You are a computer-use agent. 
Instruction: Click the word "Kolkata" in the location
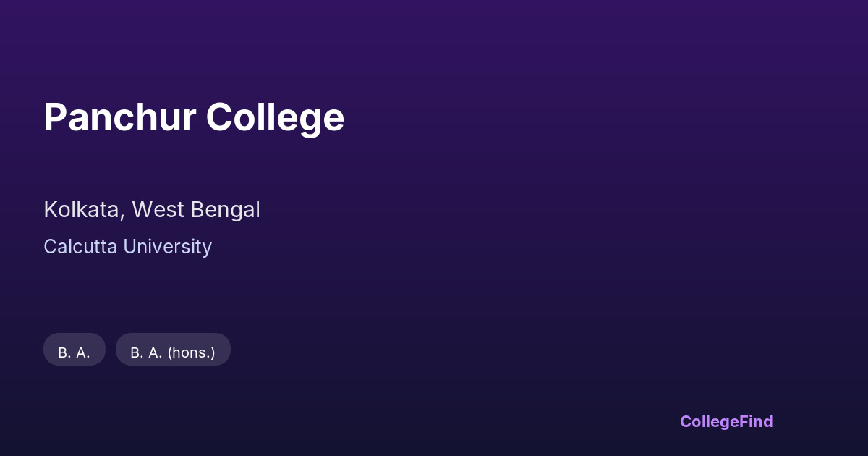[x=82, y=210]
